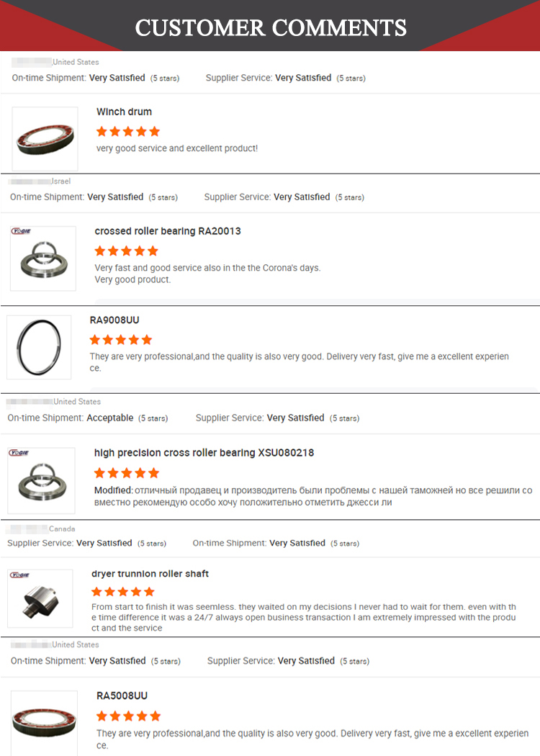Open the crossed roller bearing RA20013 thumbnail

43,258
